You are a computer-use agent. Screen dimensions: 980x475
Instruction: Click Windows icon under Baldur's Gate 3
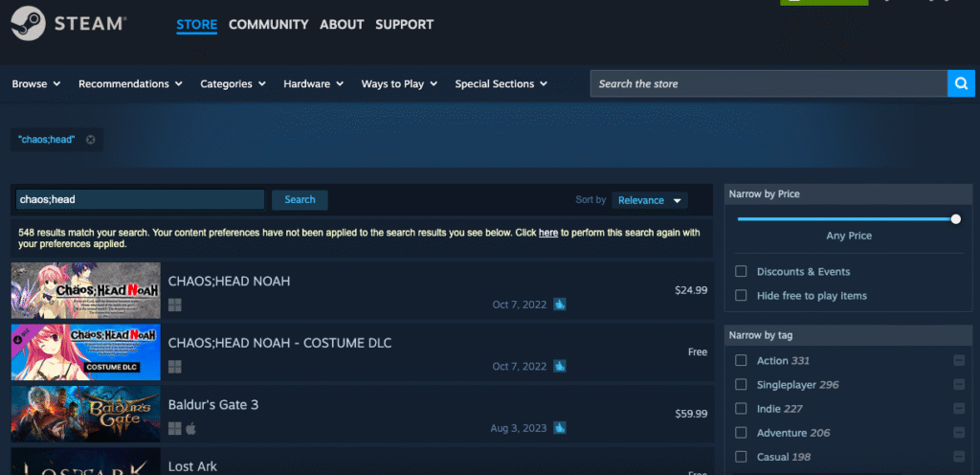(x=174, y=428)
